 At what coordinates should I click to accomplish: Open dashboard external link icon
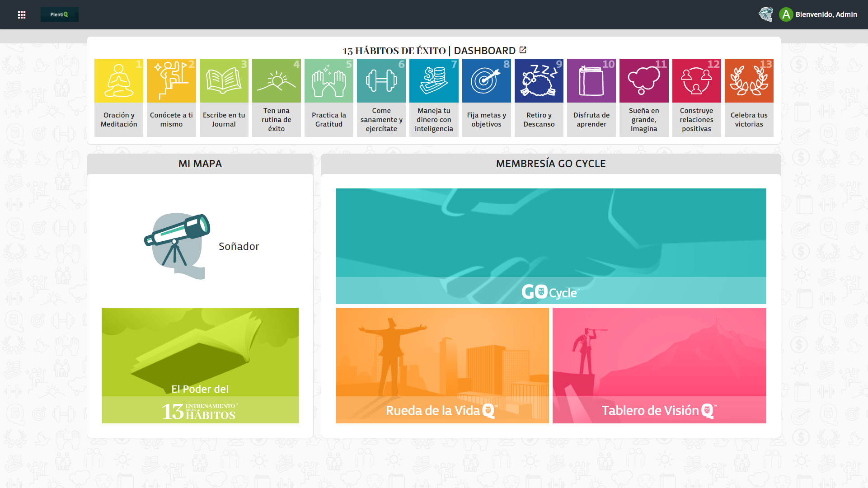[523, 50]
